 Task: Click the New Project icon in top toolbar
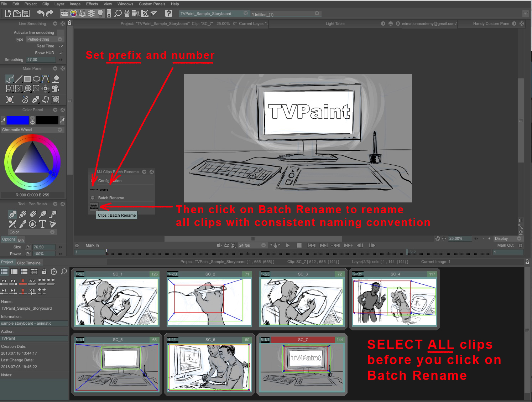[x=8, y=14]
